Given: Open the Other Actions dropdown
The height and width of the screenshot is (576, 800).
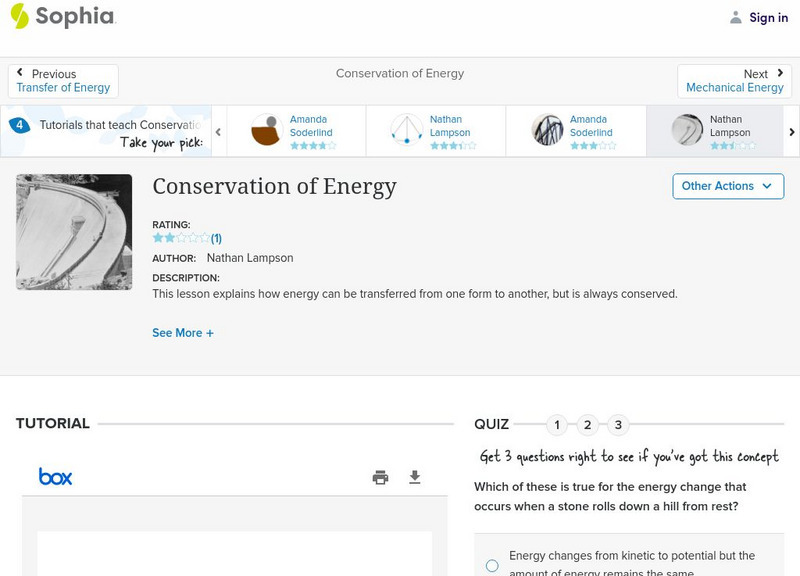Looking at the screenshot, I should 728,186.
